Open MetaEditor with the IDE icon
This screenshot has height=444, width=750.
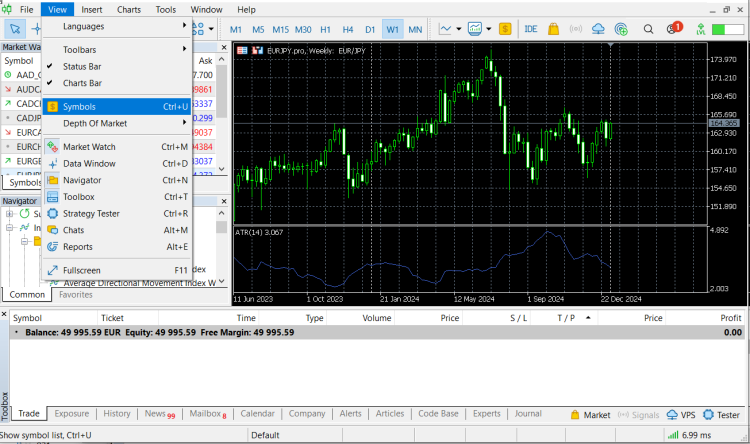(530, 28)
